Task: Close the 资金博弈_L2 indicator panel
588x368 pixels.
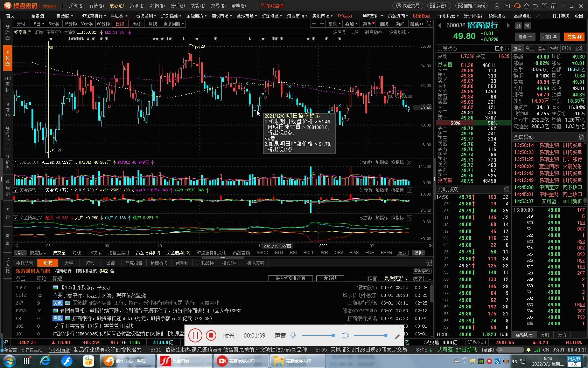Action: [x=409, y=218]
